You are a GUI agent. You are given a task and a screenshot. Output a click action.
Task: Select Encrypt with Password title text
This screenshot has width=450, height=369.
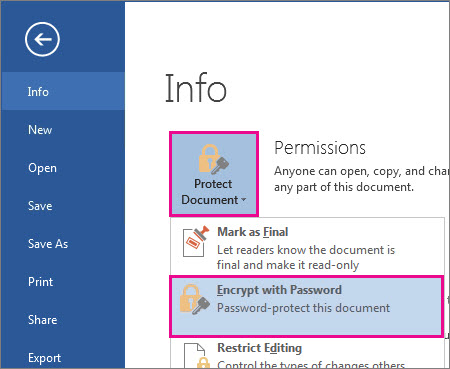pyautogui.click(x=279, y=290)
